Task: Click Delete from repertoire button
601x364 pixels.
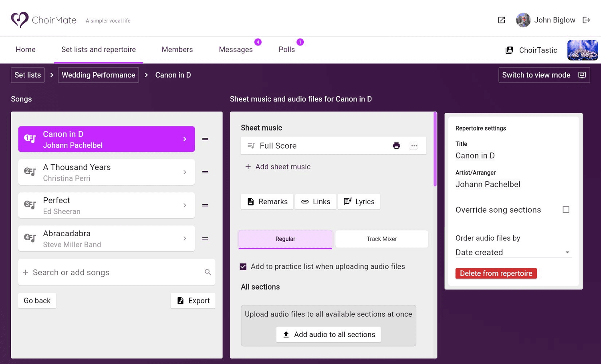Action: (496, 274)
